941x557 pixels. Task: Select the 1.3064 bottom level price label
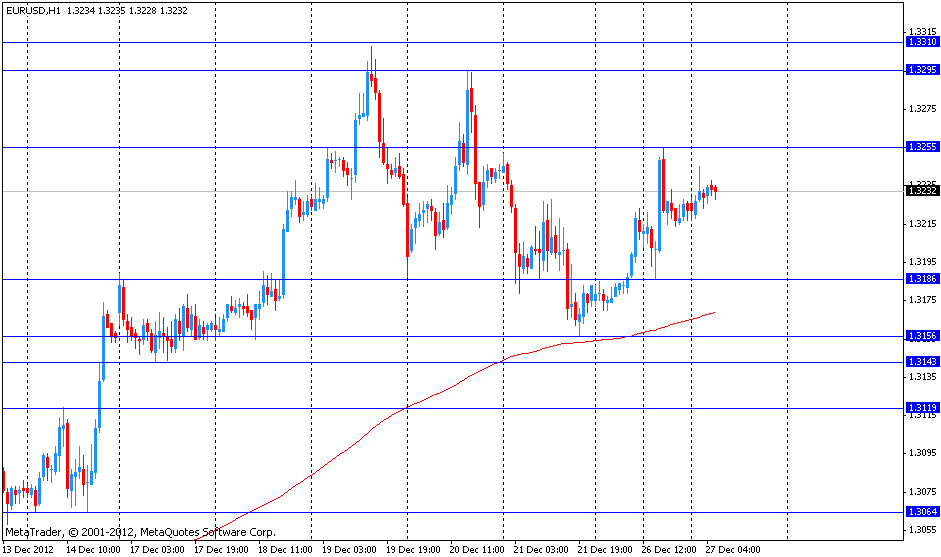[x=922, y=511]
